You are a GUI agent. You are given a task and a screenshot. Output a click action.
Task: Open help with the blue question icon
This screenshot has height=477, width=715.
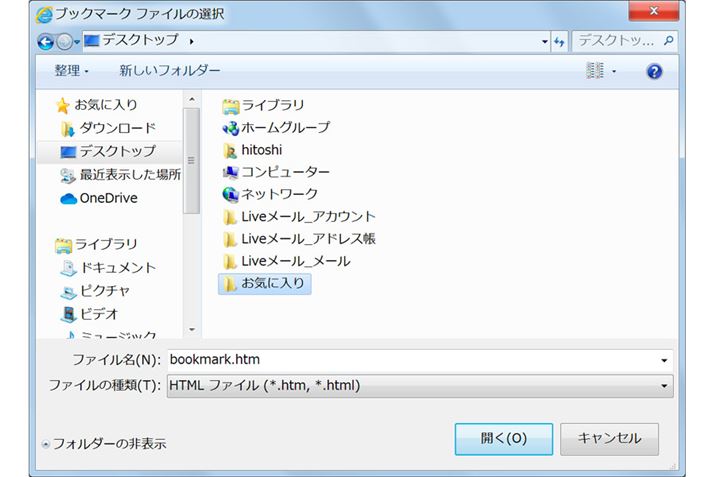[654, 72]
